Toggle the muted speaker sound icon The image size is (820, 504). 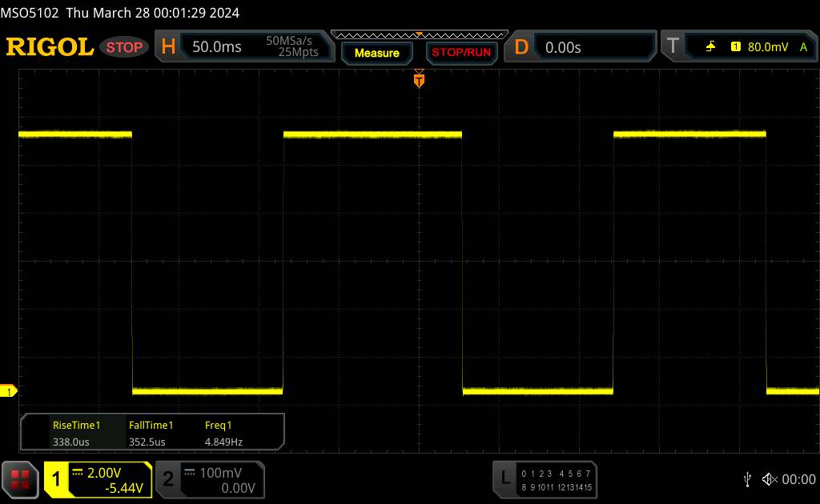click(770, 479)
